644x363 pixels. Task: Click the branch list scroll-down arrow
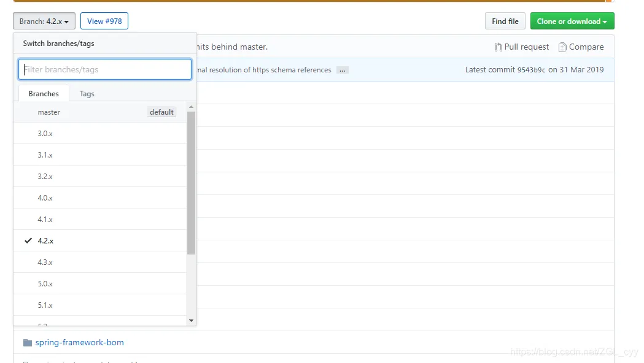coord(191,320)
